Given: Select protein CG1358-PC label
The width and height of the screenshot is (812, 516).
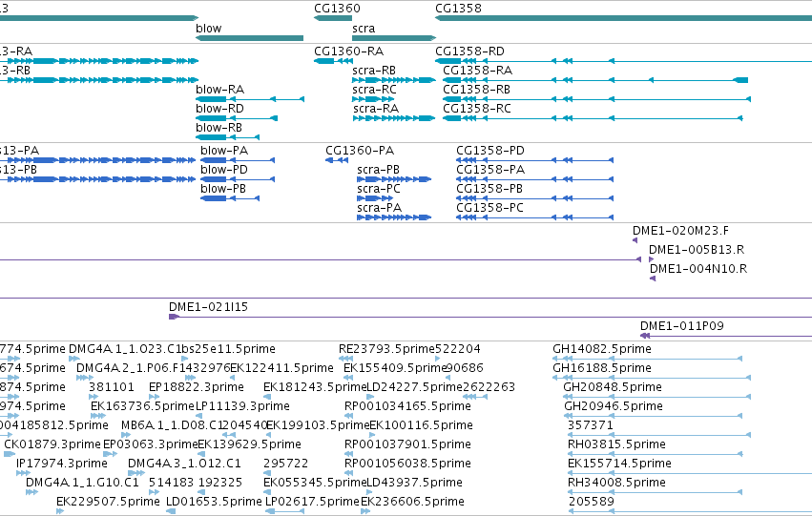Looking at the screenshot, I should click(489, 208).
